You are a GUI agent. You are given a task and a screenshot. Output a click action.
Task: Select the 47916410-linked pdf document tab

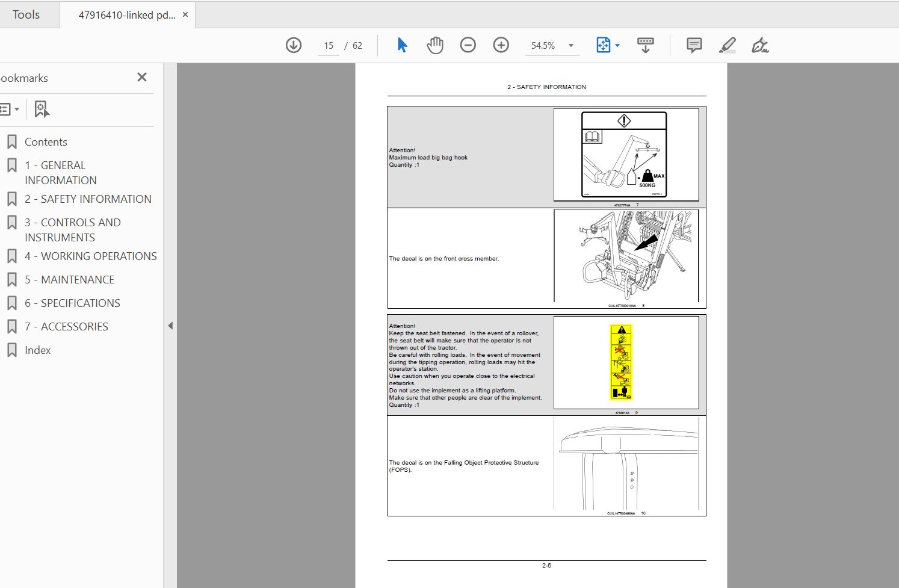pyautogui.click(x=127, y=15)
